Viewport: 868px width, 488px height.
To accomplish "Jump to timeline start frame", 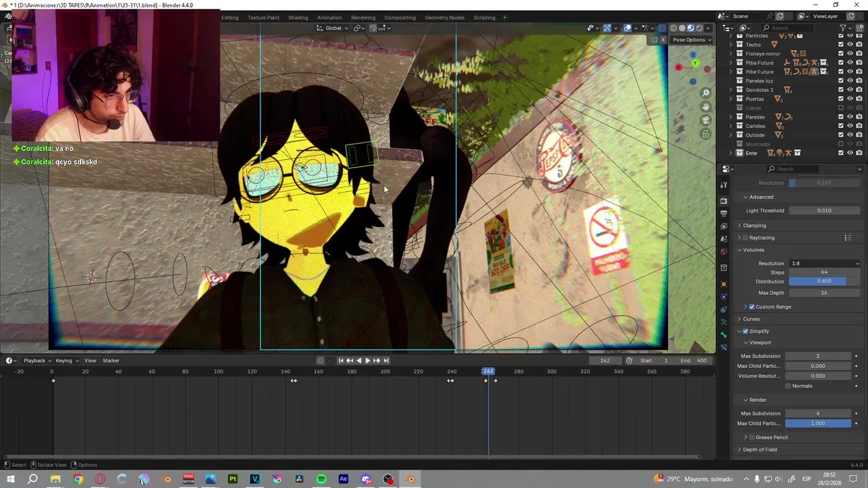I will point(340,361).
